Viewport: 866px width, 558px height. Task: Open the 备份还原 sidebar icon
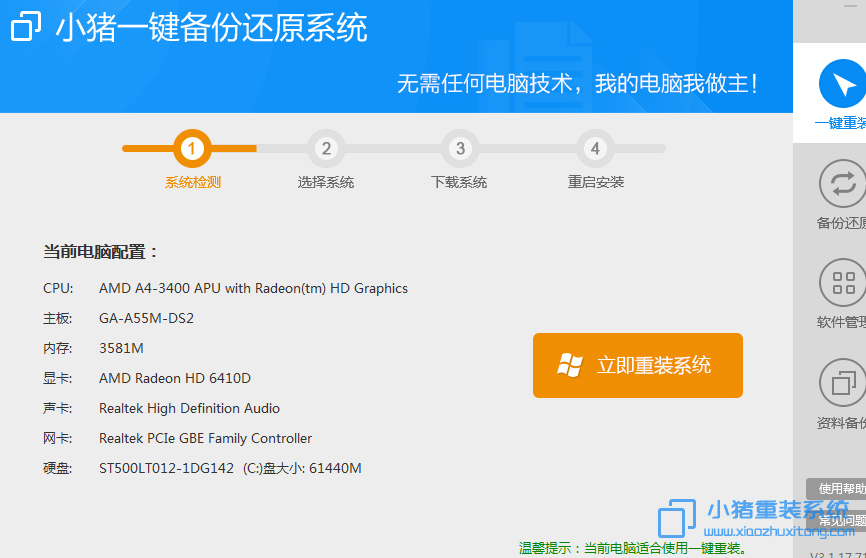842,183
